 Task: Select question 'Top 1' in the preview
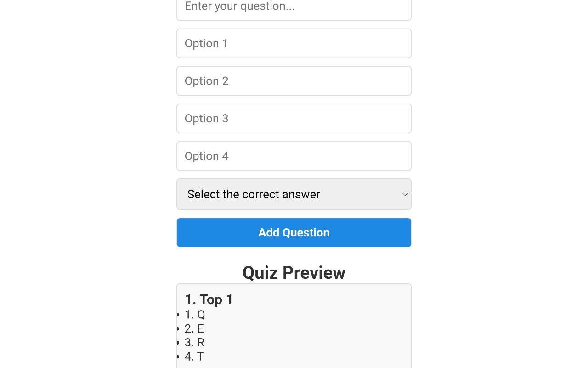[208, 299]
